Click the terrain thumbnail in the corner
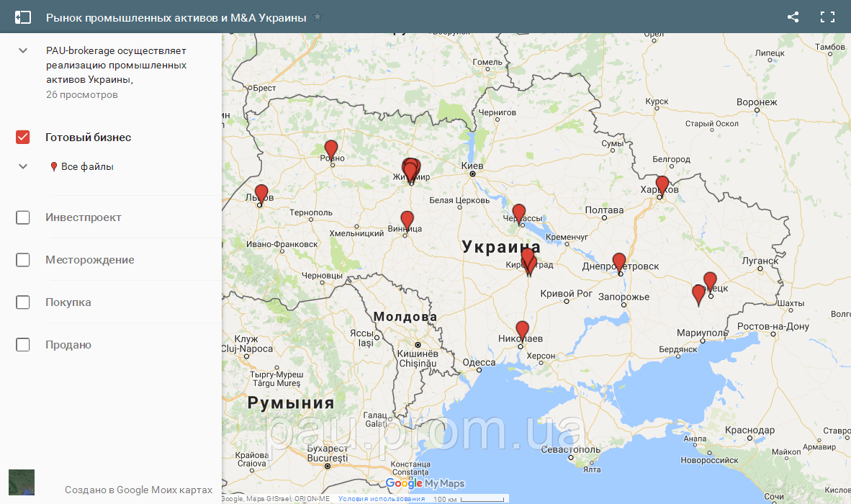851x504 pixels. point(21,482)
